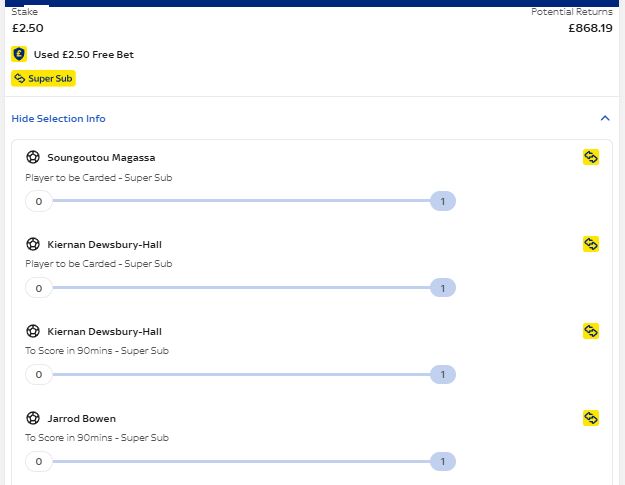Click Super Sub swap icon for Jarrod Bowen
This screenshot has height=485, width=625.
(591, 418)
